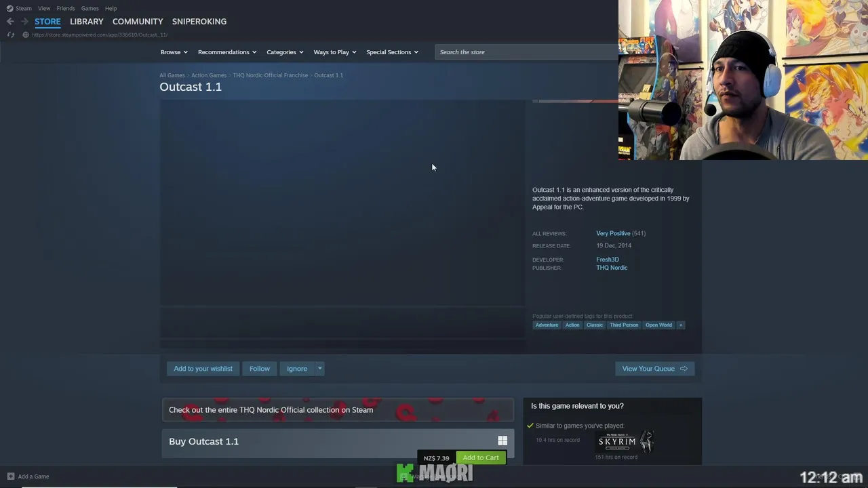Select the Adventure tag

coord(547,325)
